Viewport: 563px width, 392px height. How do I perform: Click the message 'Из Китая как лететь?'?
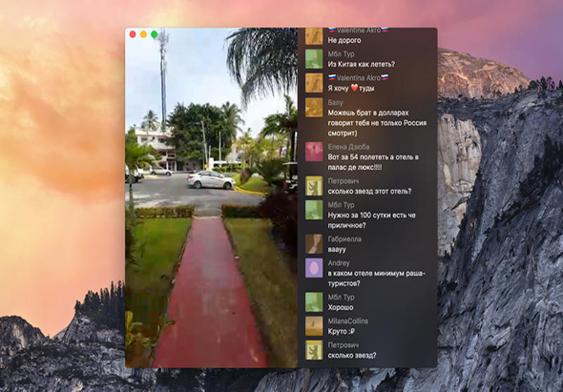click(362, 64)
